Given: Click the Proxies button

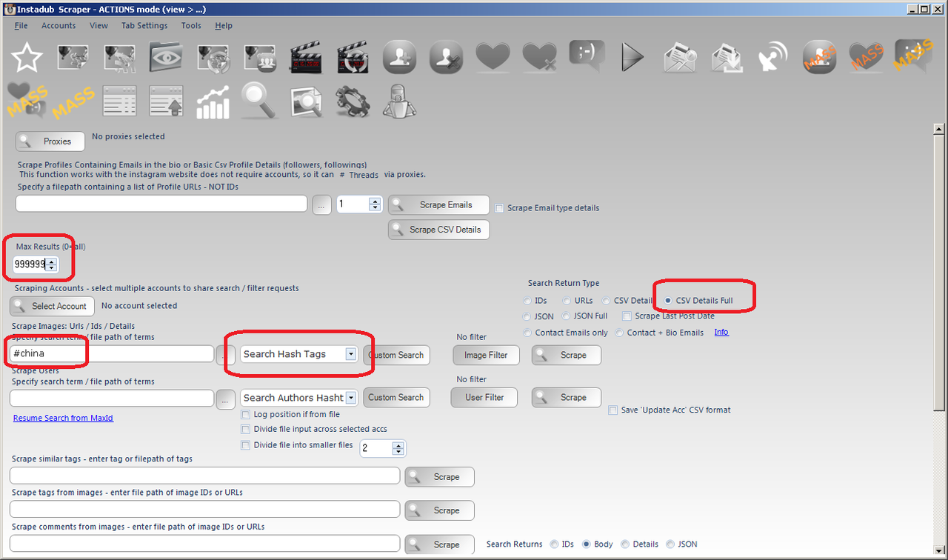Looking at the screenshot, I should pyautogui.click(x=50, y=141).
